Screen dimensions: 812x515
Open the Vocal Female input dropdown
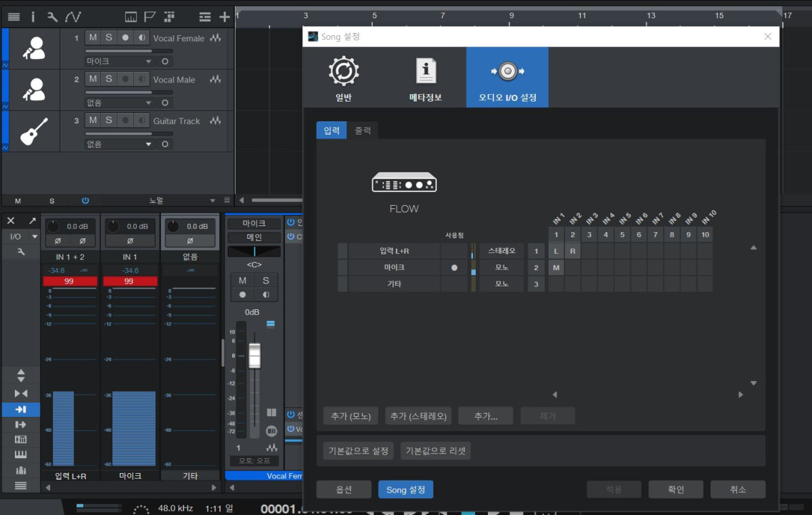point(120,62)
